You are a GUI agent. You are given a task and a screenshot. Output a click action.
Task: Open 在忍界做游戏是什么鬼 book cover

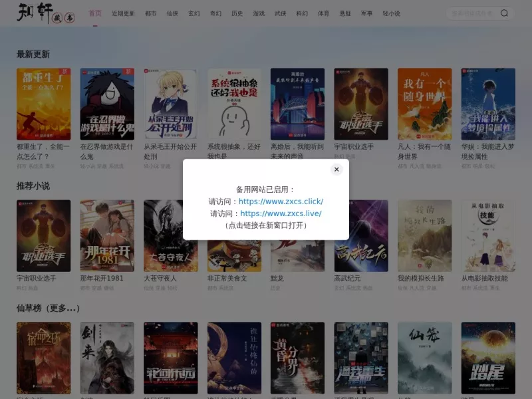[107, 104]
